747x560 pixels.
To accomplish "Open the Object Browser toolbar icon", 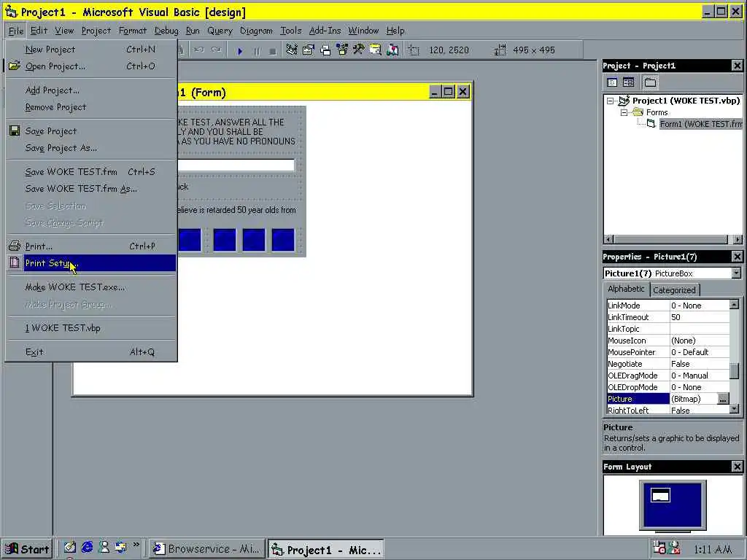I will tap(342, 50).
